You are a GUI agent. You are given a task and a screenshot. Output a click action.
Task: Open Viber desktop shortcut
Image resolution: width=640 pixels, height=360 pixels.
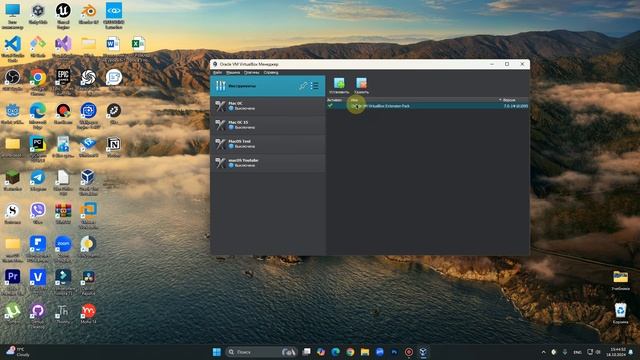point(38,214)
